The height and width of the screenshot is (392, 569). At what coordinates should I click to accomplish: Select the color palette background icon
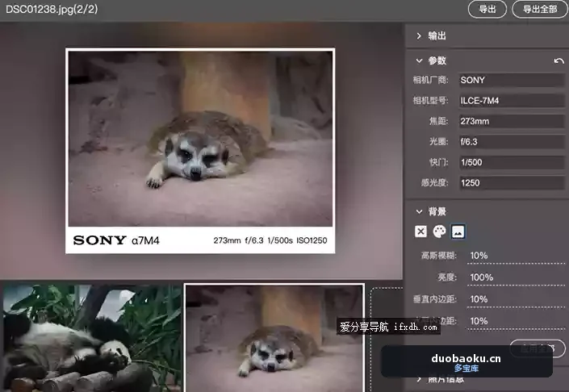pyautogui.click(x=439, y=231)
